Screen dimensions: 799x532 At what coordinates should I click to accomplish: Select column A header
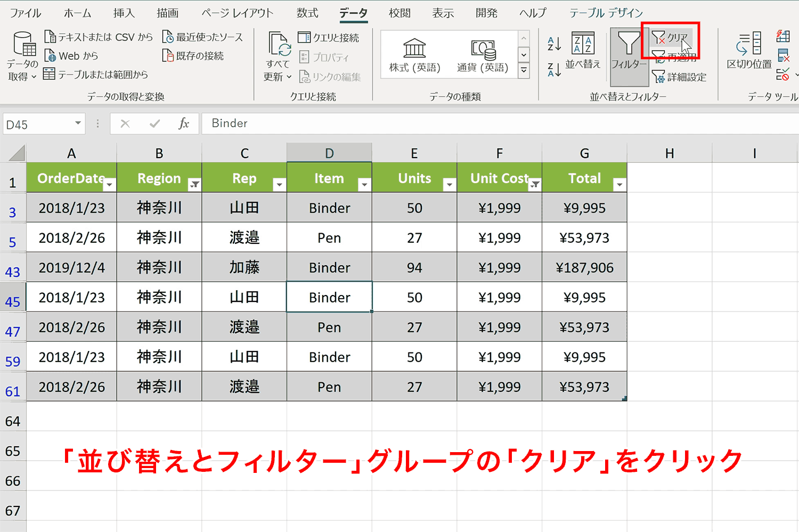[x=71, y=153]
